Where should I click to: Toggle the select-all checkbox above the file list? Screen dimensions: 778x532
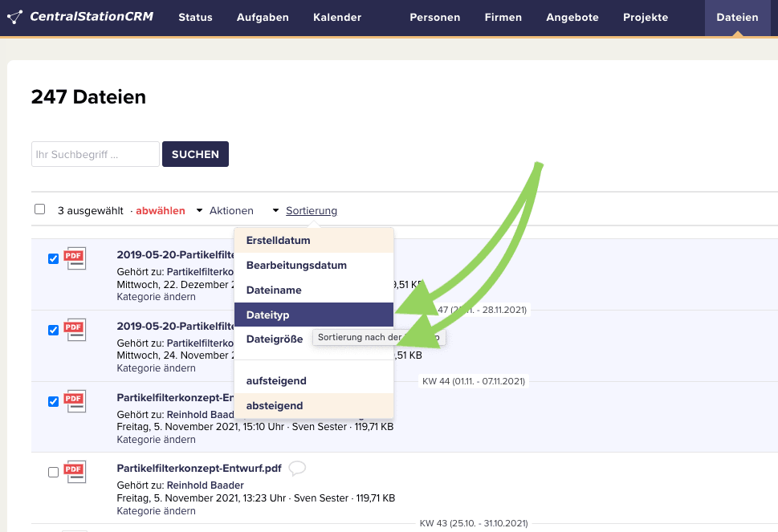[x=40, y=209]
